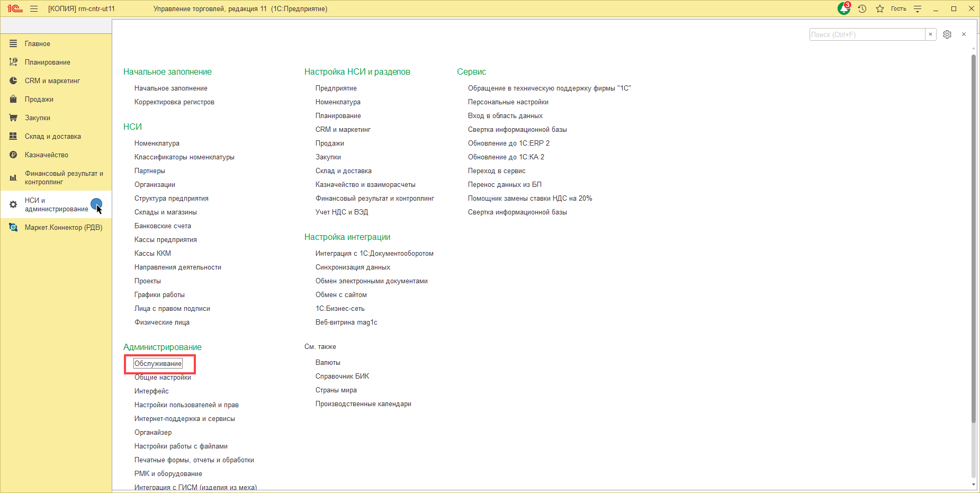Open Печатные формы, отчеты и обработки
Screen dimensions: 980x493
194,460
